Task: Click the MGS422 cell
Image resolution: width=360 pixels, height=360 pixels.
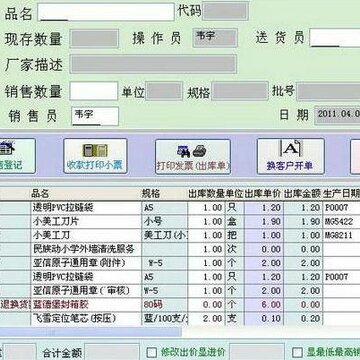Action: coord(341,222)
